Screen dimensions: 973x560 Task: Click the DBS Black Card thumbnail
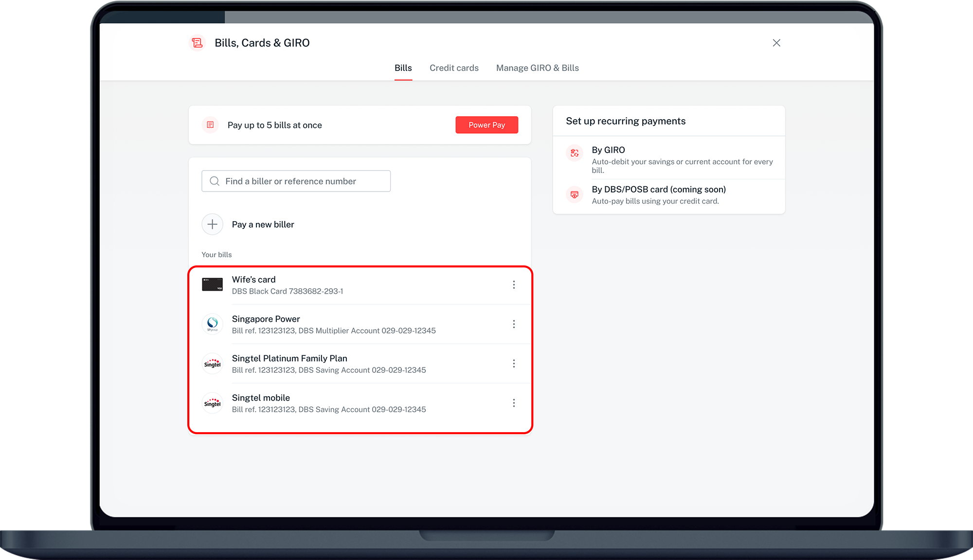click(213, 285)
